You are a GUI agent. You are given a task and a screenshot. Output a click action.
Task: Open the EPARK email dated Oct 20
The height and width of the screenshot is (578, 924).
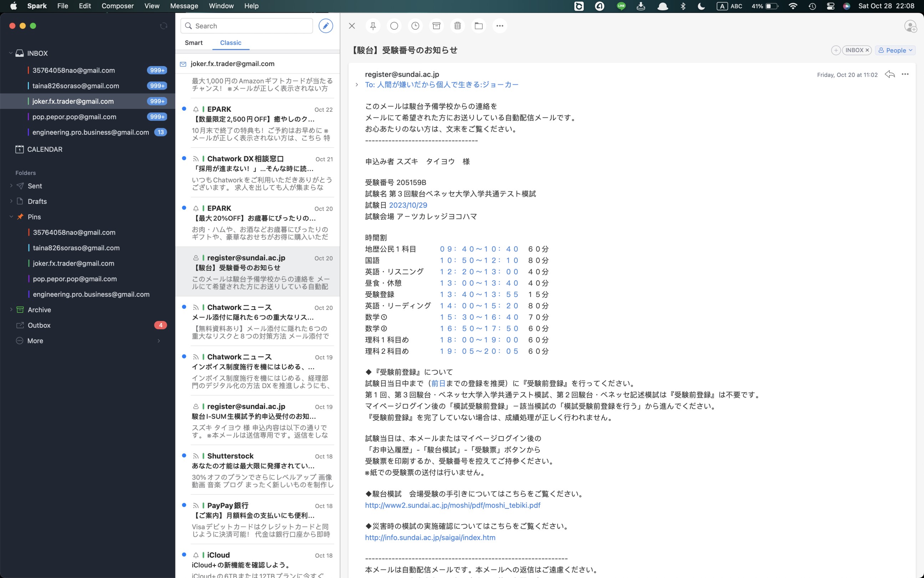(258, 222)
